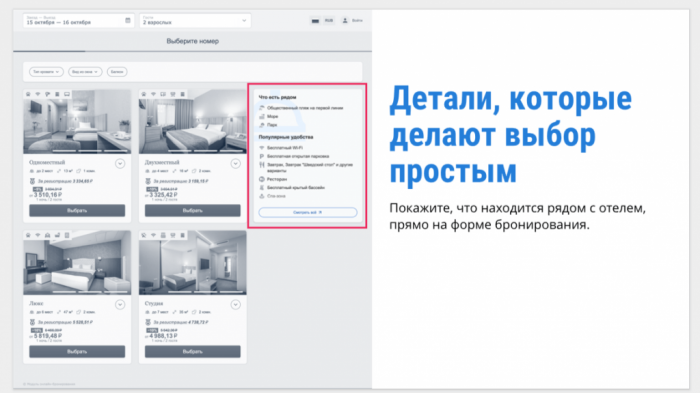Viewport: 700px width, 393px height.
Task: Click the Wi-Fi icon on the Люкс photo
Action: click(38, 235)
